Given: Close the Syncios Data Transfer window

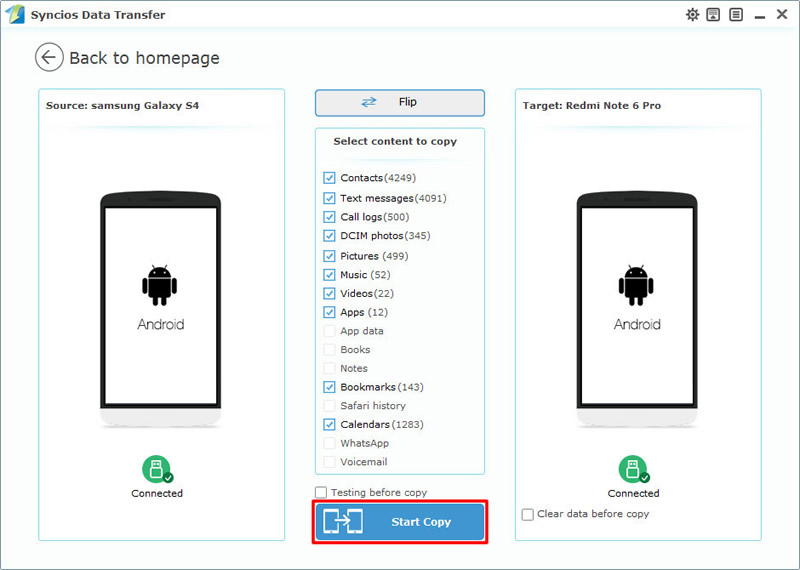Looking at the screenshot, I should point(782,14).
